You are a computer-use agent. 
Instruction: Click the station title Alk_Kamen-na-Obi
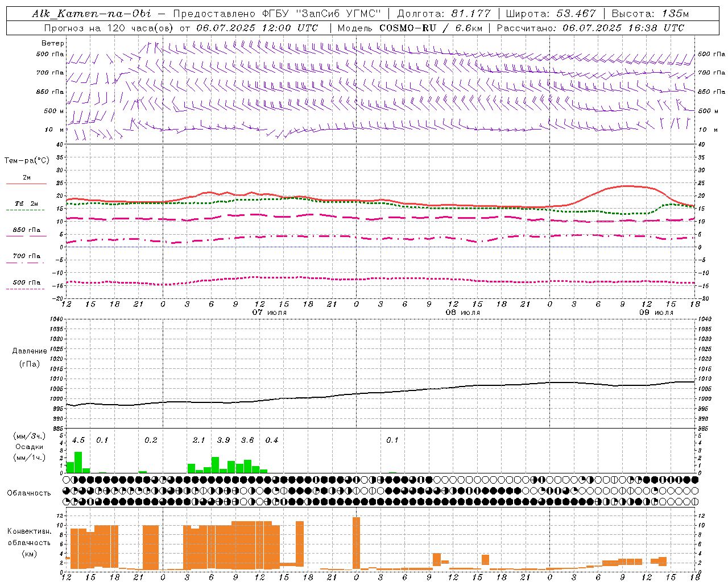[x=92, y=14]
